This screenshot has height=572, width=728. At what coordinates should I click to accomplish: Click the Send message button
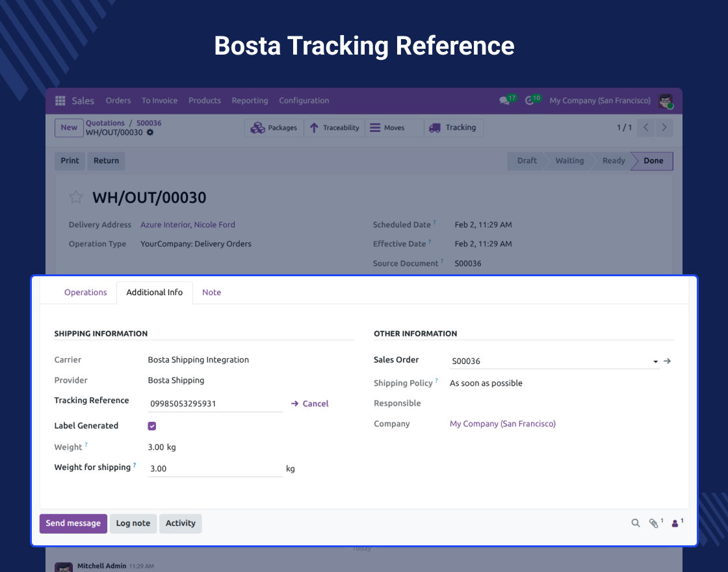click(73, 523)
